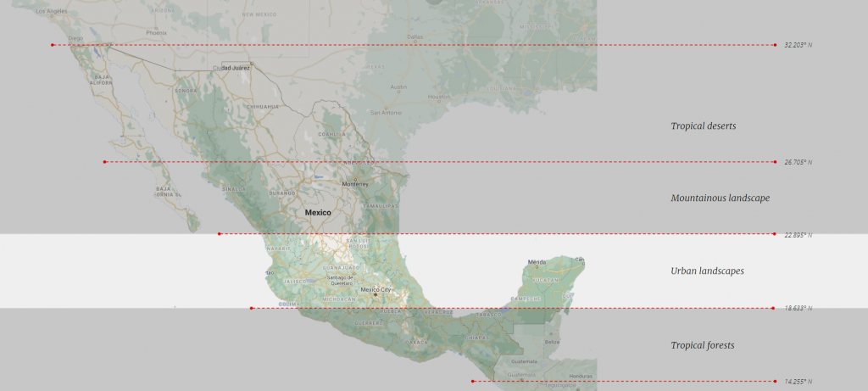
Task: Select the Mountainous landscape zone label
Action: click(720, 198)
